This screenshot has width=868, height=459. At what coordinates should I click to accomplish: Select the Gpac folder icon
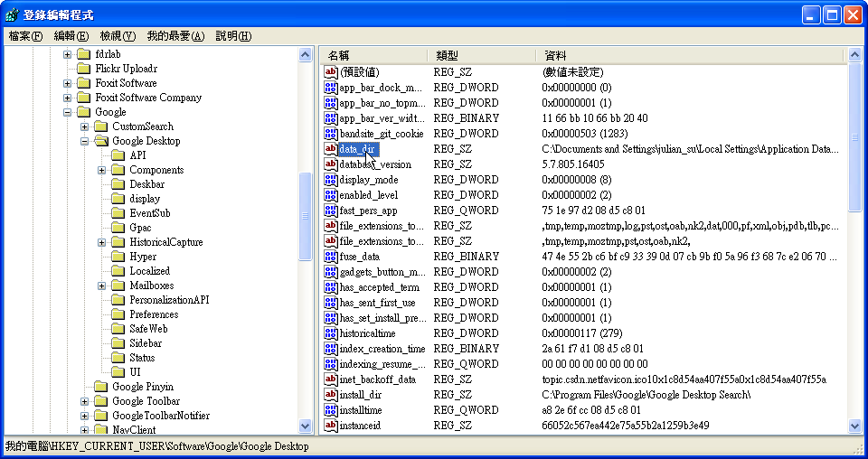[x=118, y=228]
